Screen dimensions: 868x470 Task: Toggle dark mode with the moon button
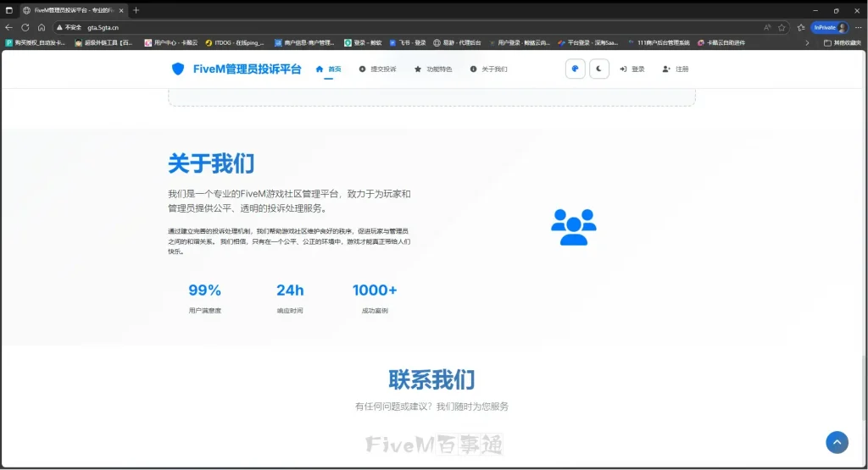[x=599, y=69]
